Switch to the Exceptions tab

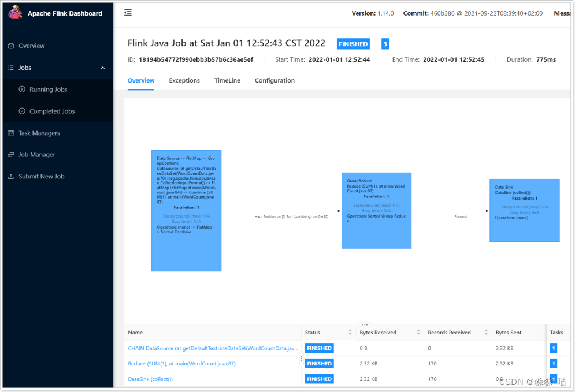pos(184,80)
